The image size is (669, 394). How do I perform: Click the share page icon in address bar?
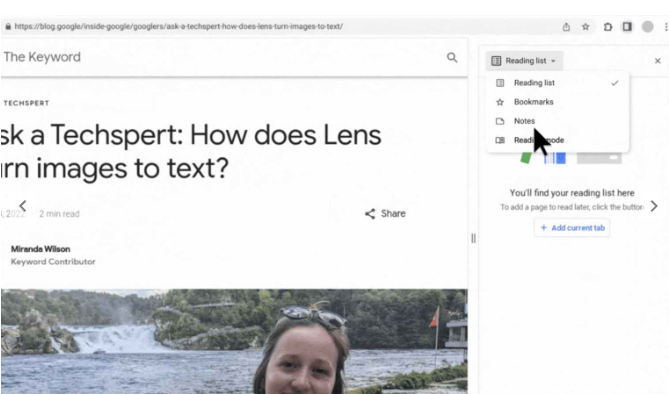(566, 27)
